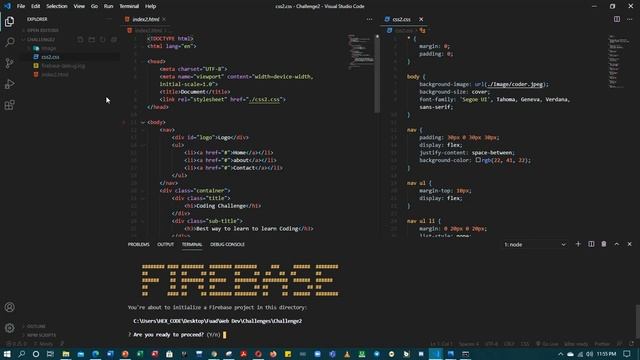Open the Edit menu
Image resolution: width=640 pixels, height=360 pixels.
(x=36, y=6)
